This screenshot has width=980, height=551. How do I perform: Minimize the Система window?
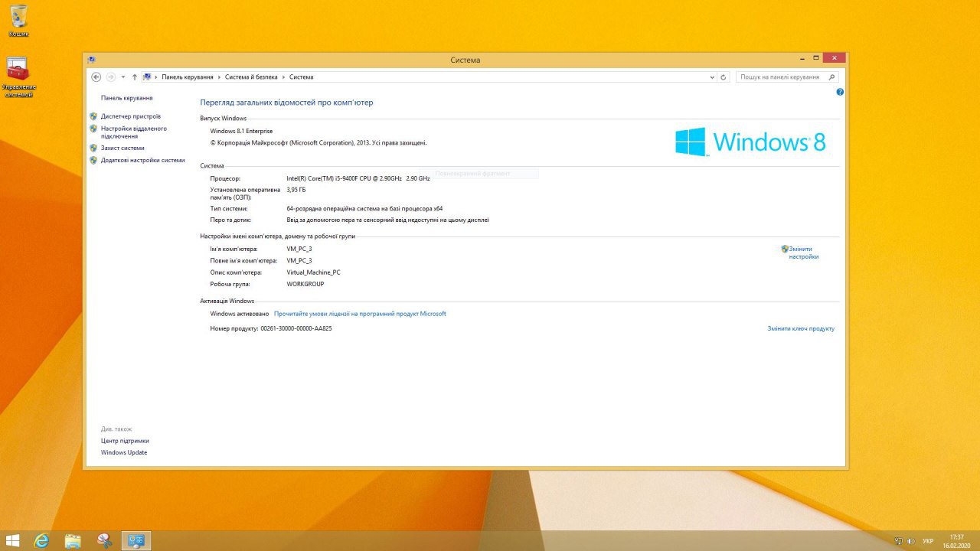802,57
